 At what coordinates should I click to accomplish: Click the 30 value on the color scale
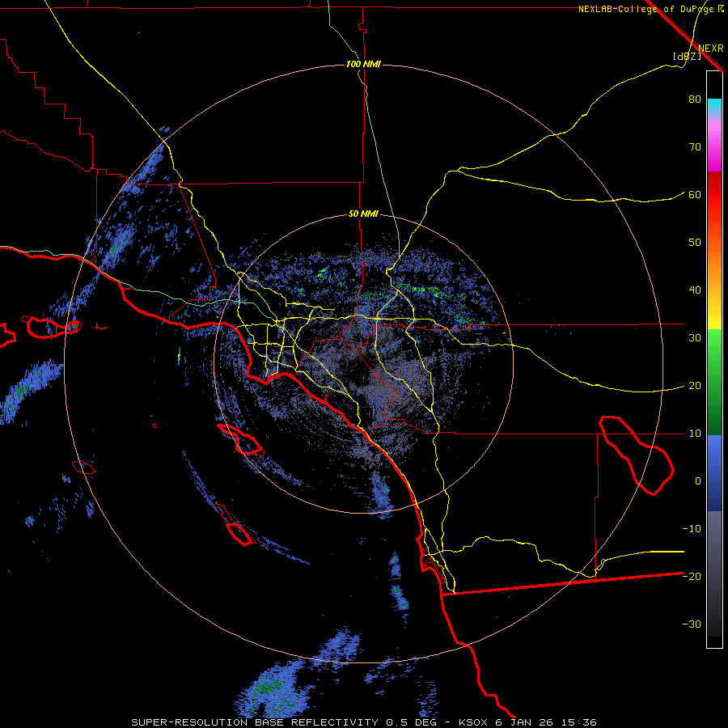(695, 338)
